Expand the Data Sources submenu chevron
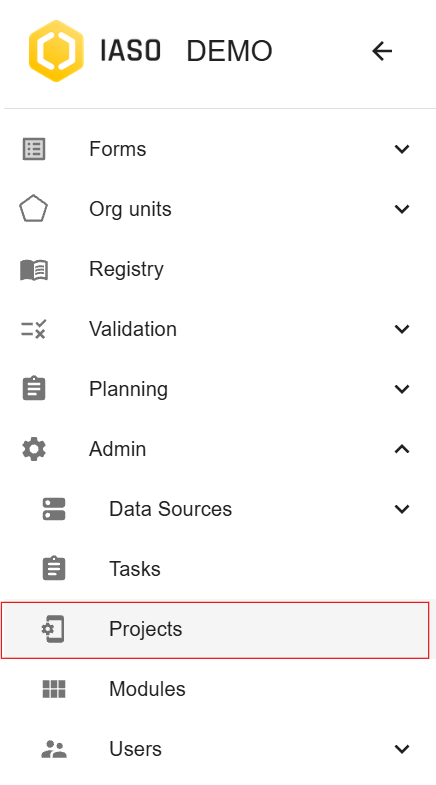436x785 pixels. click(x=402, y=509)
